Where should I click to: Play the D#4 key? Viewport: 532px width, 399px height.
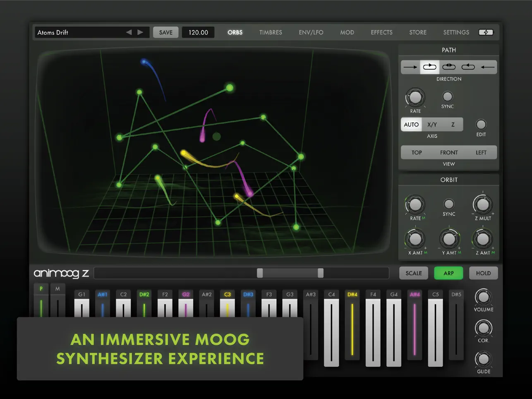tap(352, 325)
